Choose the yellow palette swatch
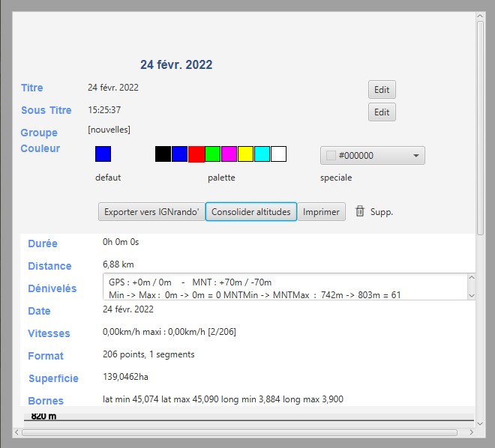The image size is (495, 448). 245,154
